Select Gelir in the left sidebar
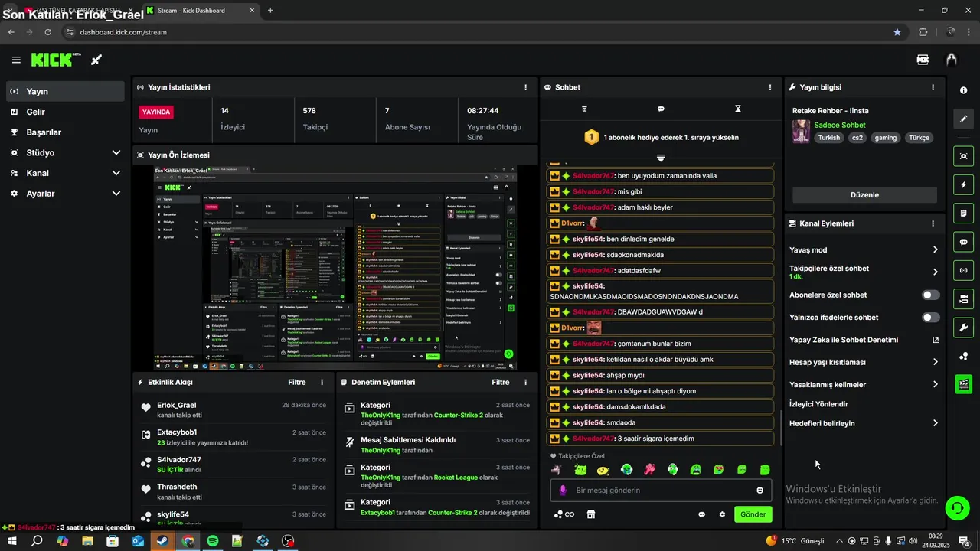The image size is (980, 551). (x=65, y=112)
